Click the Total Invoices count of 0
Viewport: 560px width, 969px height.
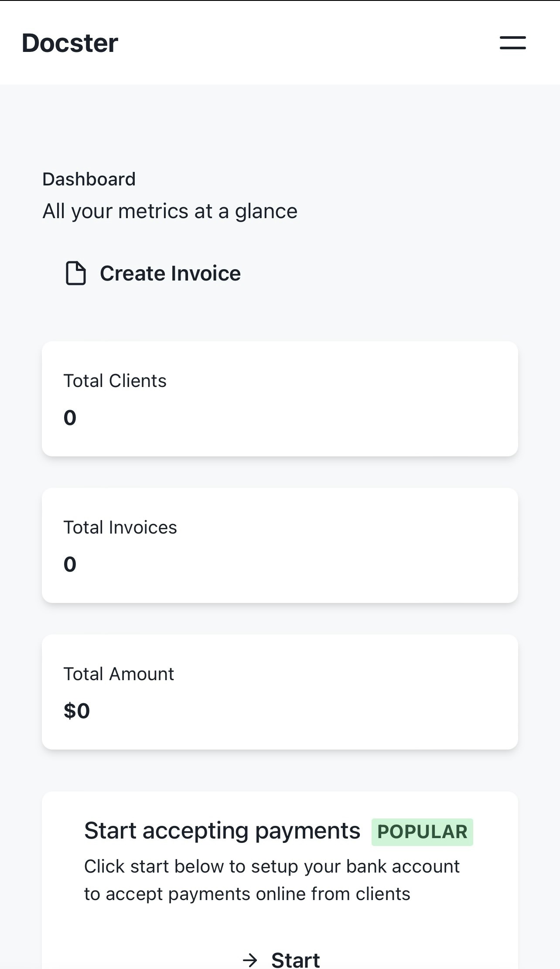tap(70, 565)
